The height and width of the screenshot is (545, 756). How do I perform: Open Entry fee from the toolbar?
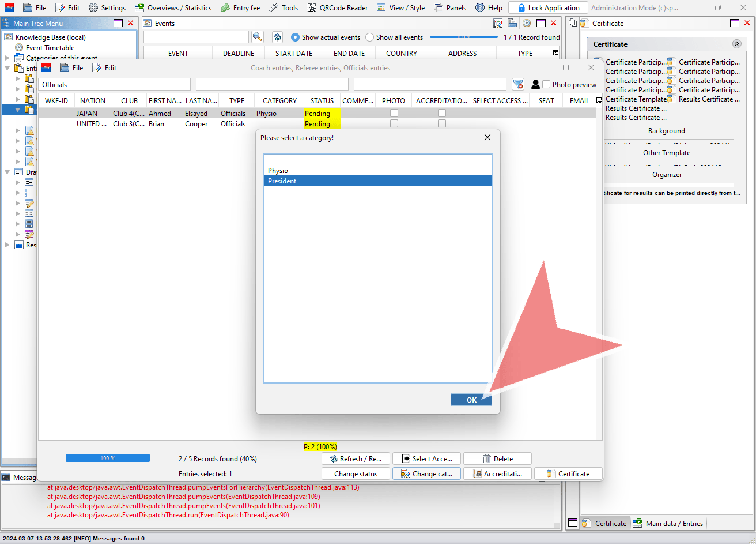point(240,7)
